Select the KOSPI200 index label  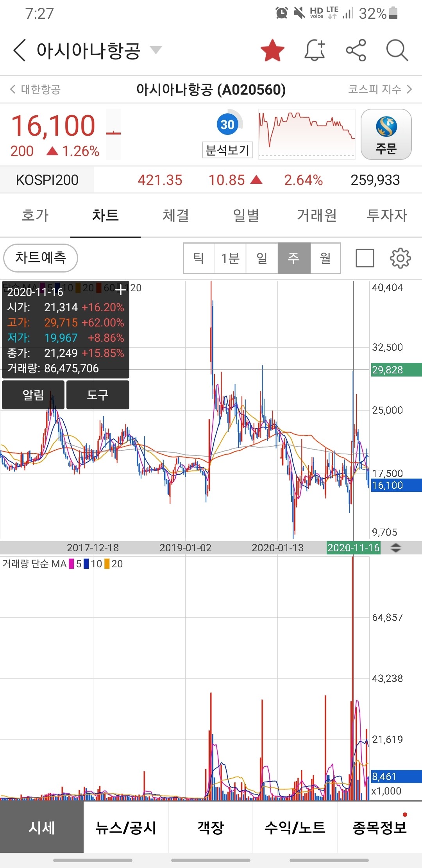pos(47,180)
